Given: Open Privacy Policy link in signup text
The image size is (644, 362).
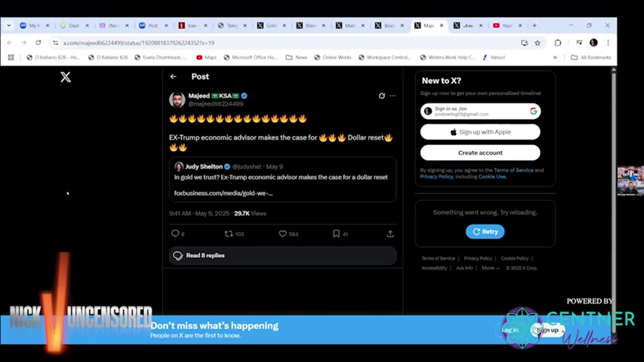Looking at the screenshot, I should [x=436, y=176].
